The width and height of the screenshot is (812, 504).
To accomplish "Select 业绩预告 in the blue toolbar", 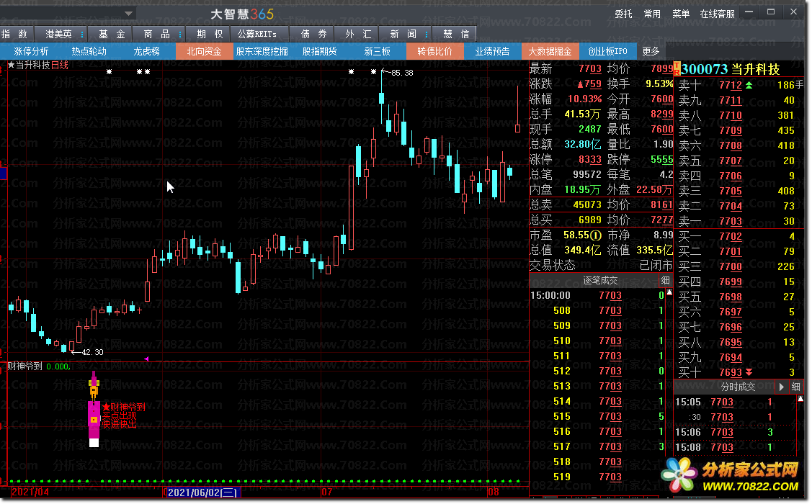I will 493,51.
